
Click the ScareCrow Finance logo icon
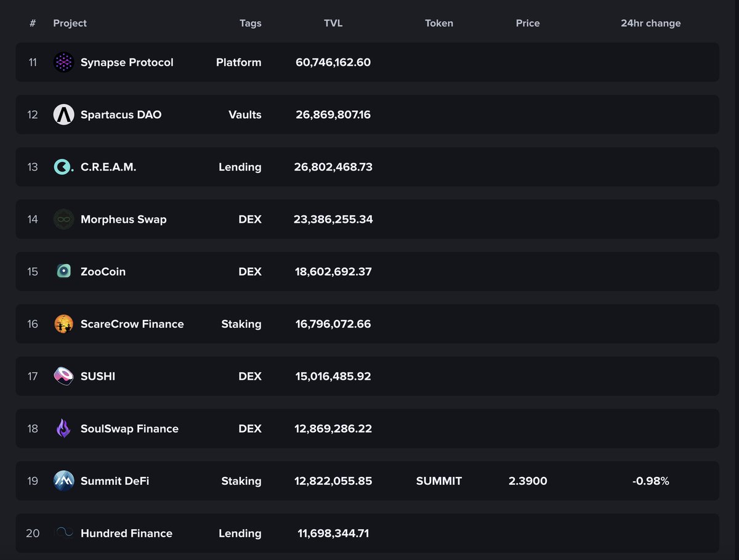pos(63,324)
